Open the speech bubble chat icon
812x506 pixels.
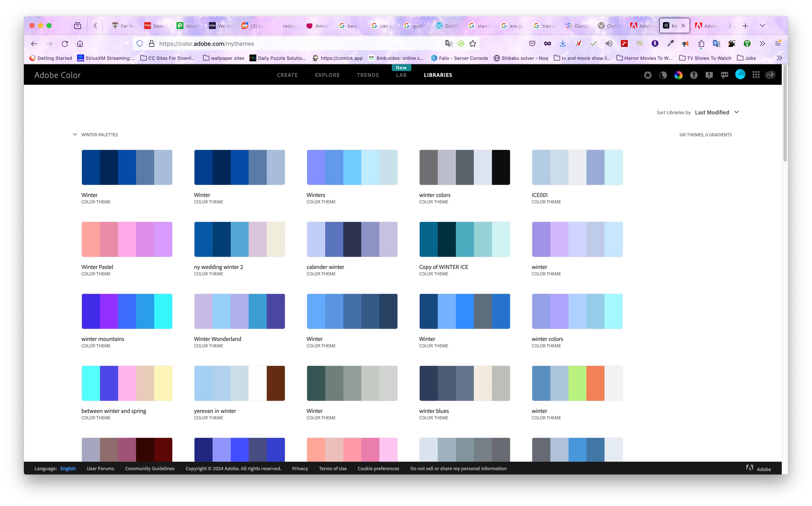724,75
